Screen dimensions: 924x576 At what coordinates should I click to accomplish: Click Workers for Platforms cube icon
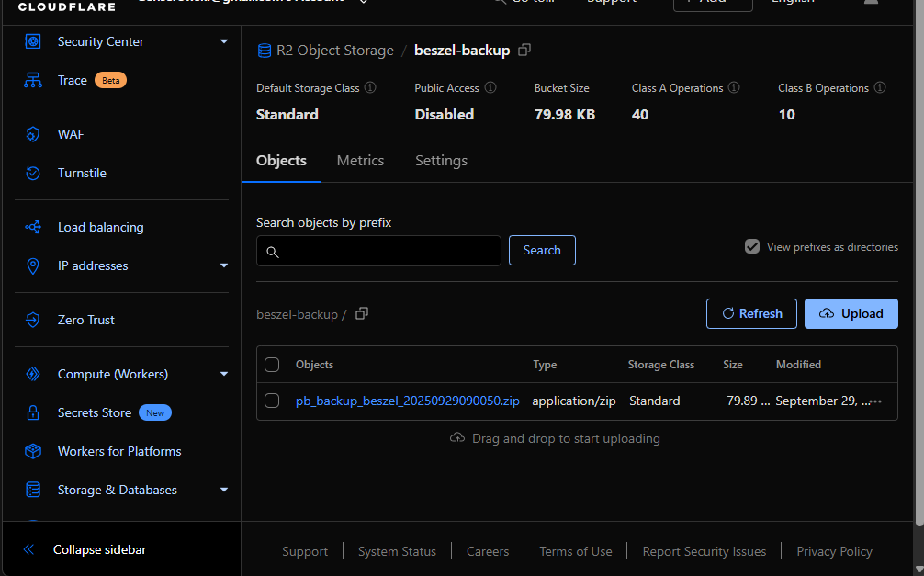[x=33, y=452]
